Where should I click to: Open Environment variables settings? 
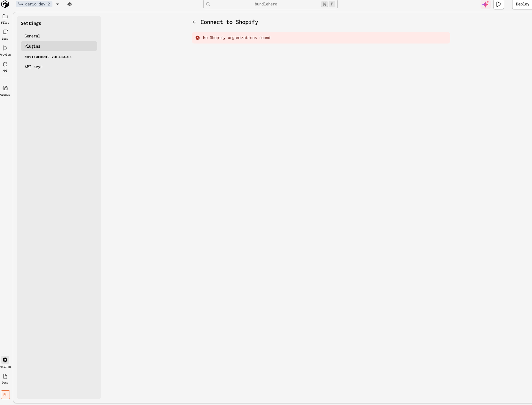59,56
